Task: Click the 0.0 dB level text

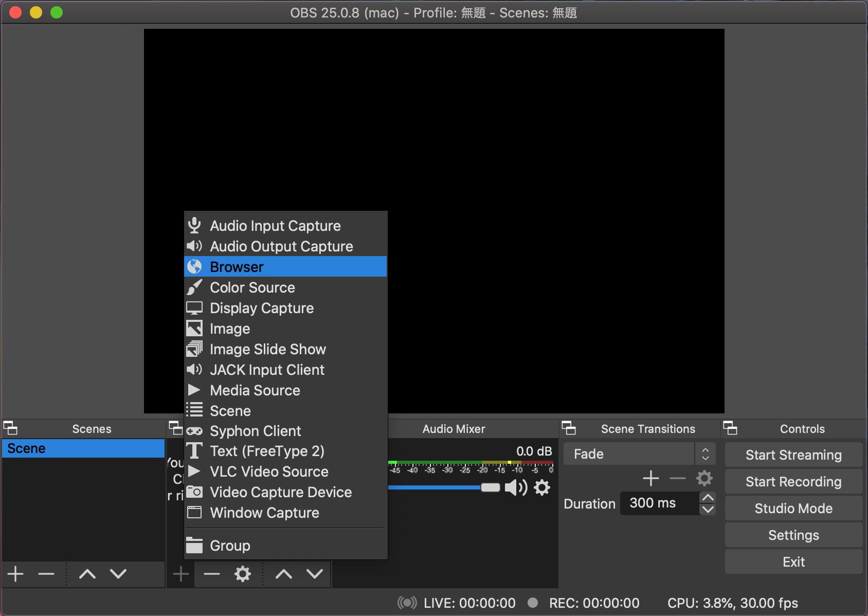Action: [x=534, y=451]
